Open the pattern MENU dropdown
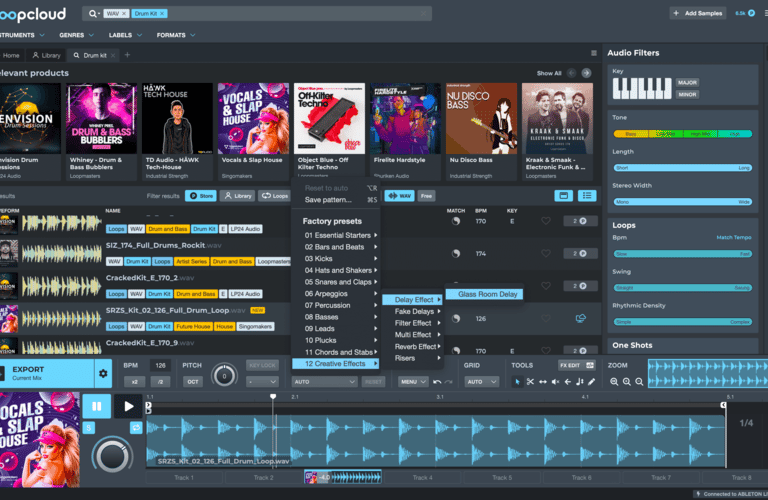 click(413, 381)
